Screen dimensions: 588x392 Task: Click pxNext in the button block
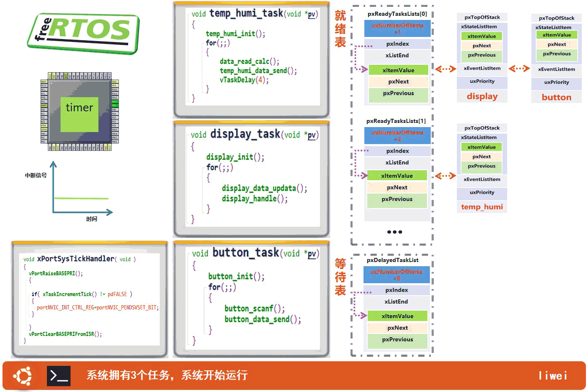point(556,44)
